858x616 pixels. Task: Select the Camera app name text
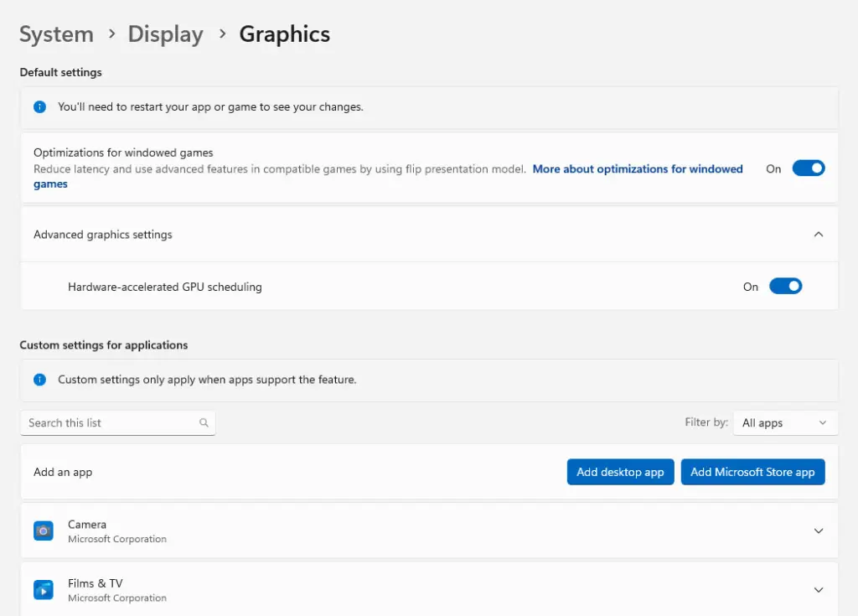[87, 524]
